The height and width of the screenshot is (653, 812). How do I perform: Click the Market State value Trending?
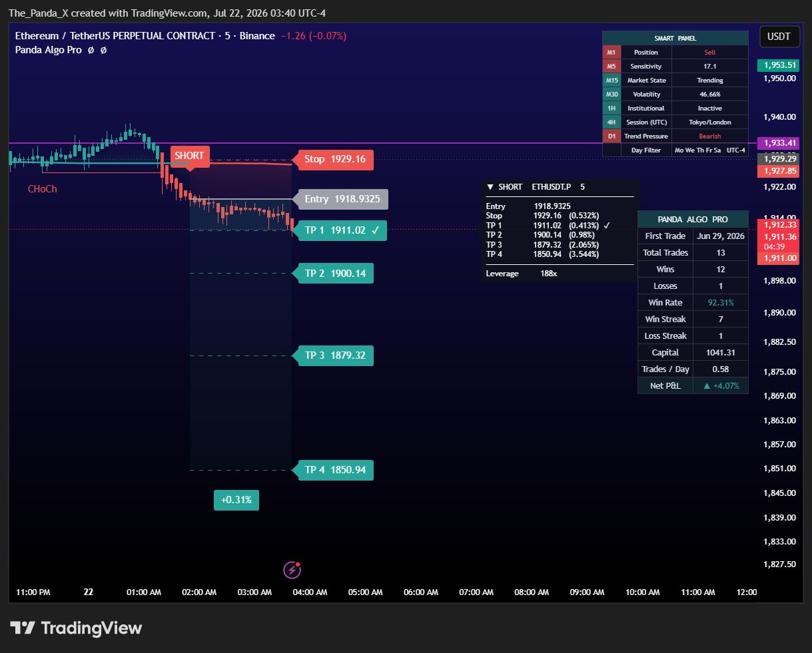710,80
